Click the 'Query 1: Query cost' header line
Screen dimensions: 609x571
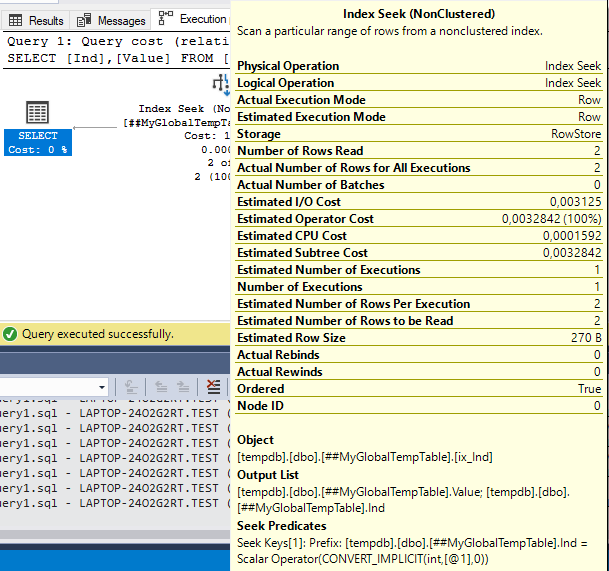click(118, 41)
